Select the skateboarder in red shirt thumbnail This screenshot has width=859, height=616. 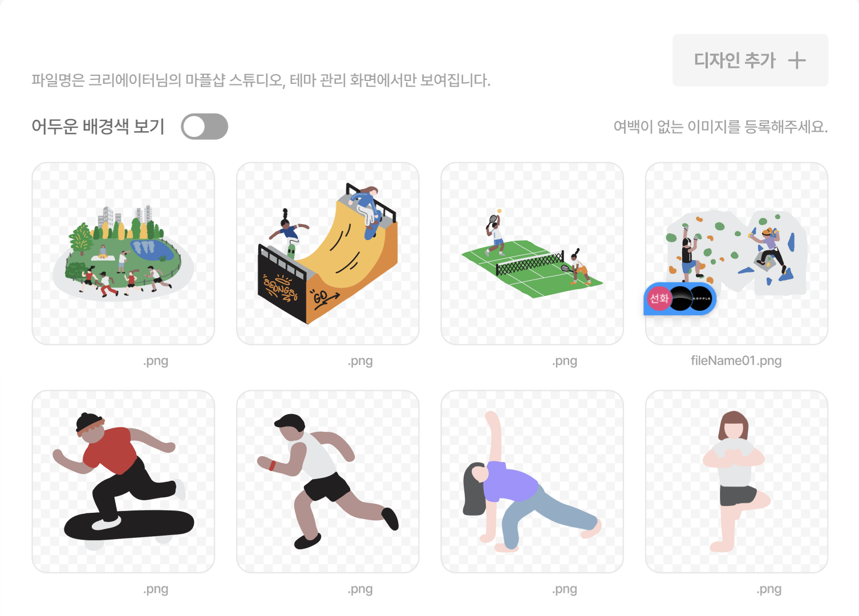click(123, 482)
